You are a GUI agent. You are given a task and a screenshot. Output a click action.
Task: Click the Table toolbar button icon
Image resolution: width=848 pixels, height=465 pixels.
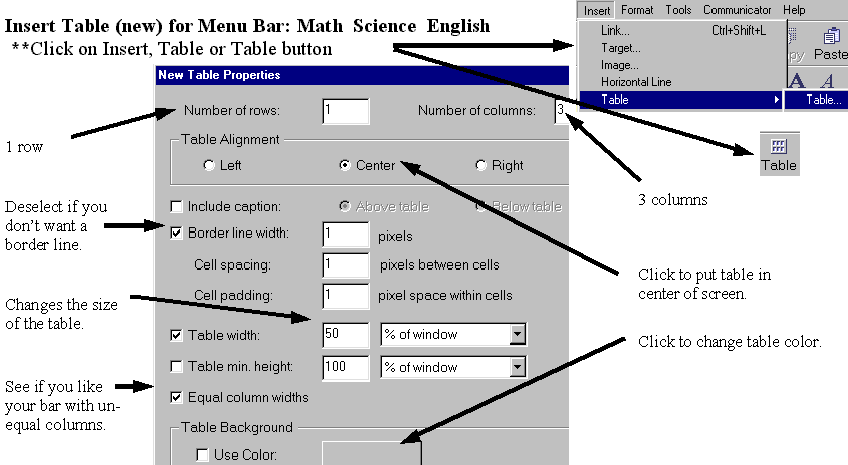[x=779, y=154]
